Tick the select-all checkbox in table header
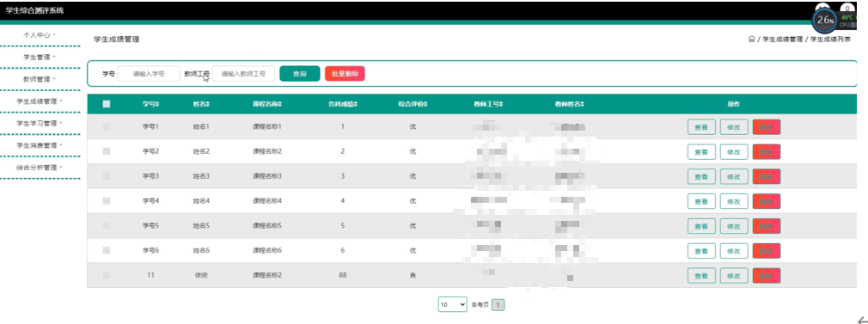The width and height of the screenshot is (868, 324). coord(107,104)
